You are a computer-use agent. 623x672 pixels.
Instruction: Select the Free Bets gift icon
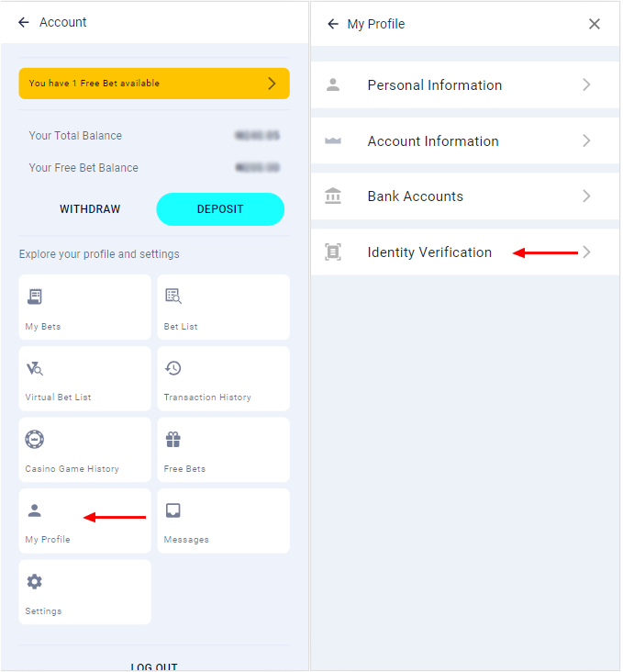[173, 440]
